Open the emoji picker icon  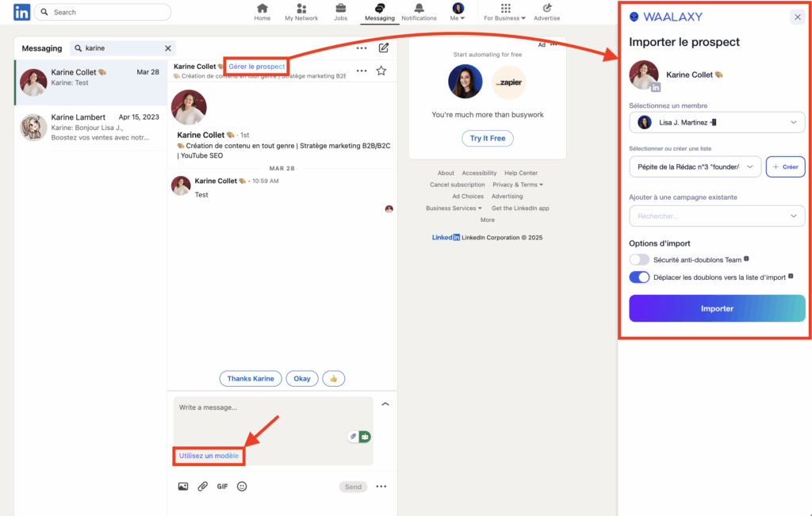click(x=242, y=486)
